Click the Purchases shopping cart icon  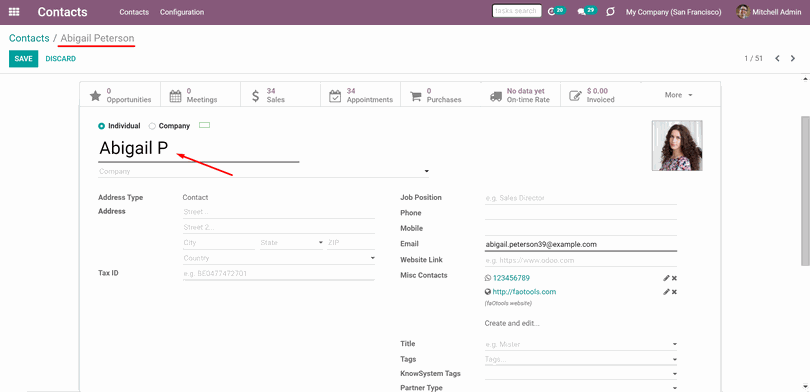coord(415,96)
